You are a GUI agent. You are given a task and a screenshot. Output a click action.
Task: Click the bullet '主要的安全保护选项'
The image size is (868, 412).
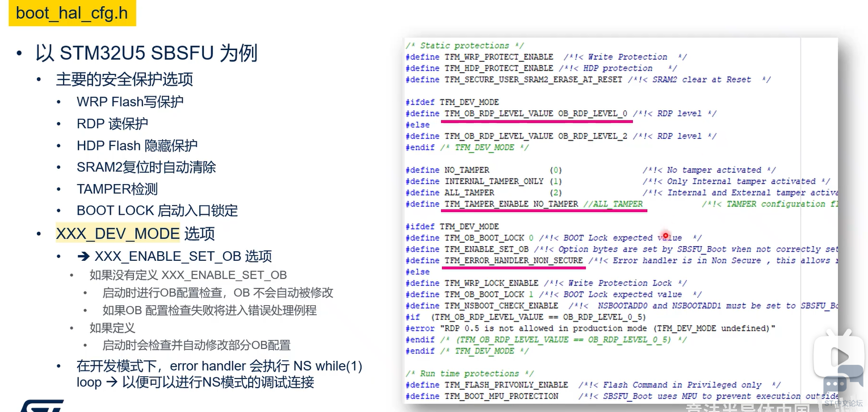124,79
